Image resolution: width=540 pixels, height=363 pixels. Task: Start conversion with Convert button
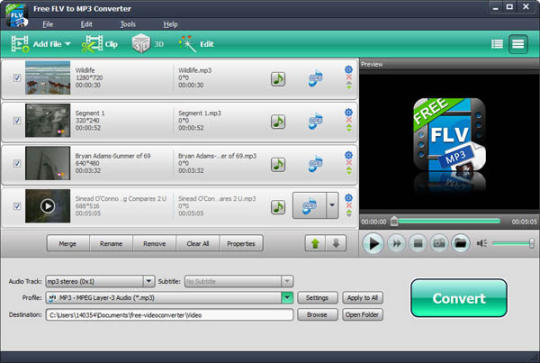(459, 298)
